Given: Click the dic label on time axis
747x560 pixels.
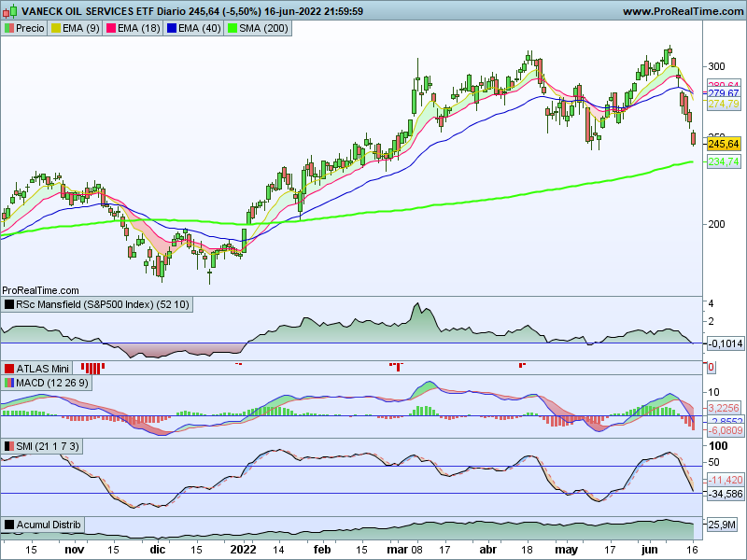Looking at the screenshot, I should [x=158, y=550].
